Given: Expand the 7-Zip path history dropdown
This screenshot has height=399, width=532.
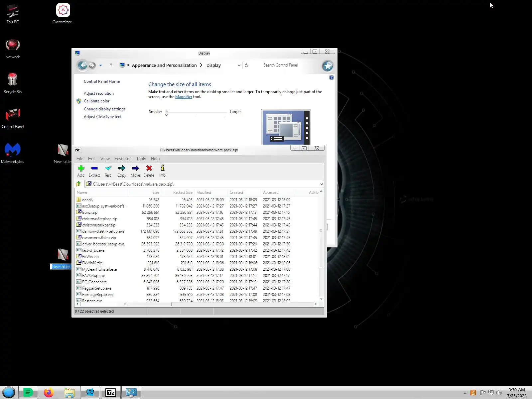Looking at the screenshot, I should point(322,184).
